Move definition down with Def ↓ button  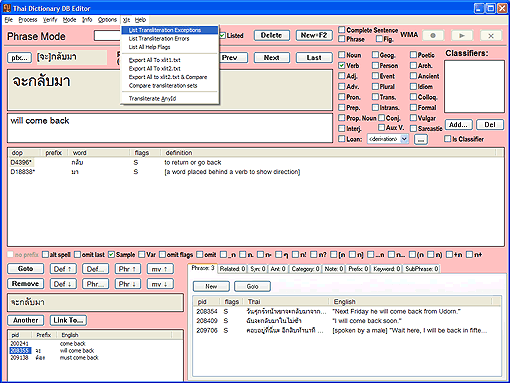(63, 284)
